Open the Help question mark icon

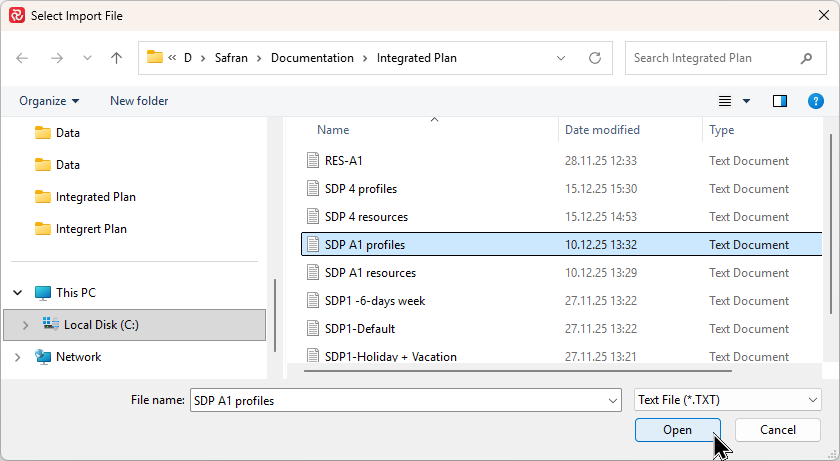tap(815, 101)
